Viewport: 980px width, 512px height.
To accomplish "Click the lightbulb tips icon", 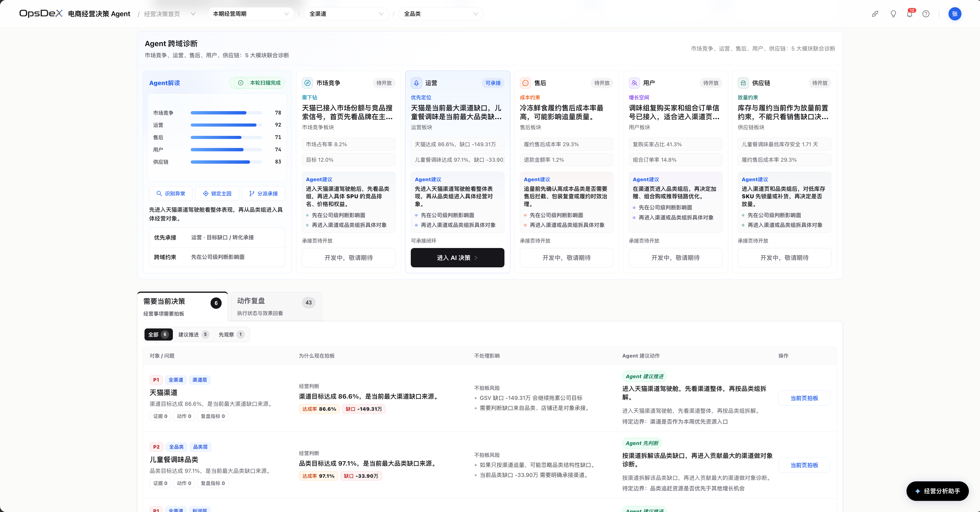I will pos(893,14).
